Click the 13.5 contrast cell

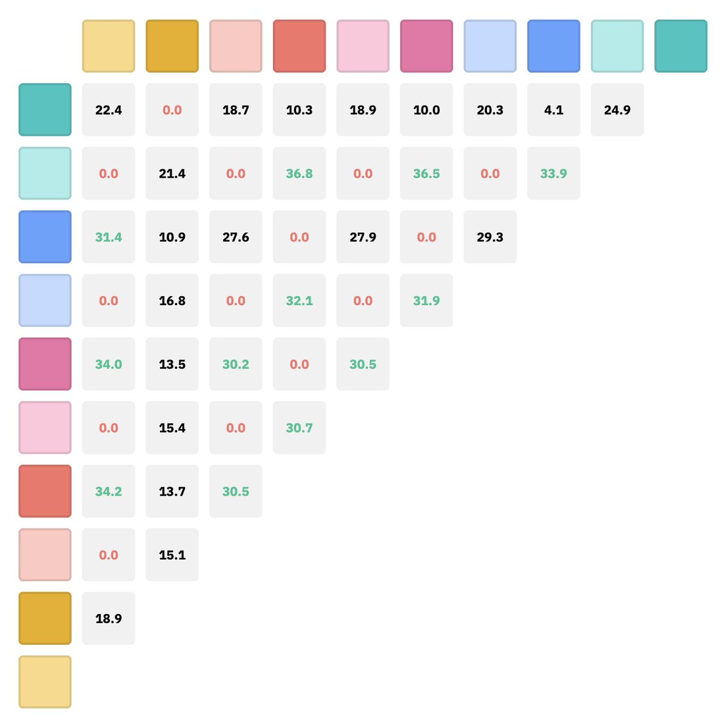coord(172,364)
